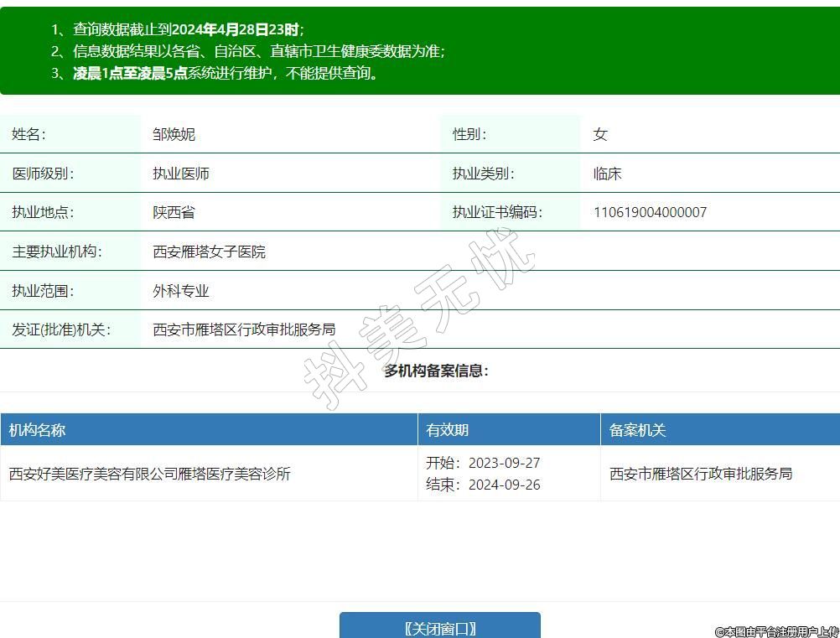Click the 陕西省 practice location value

pyautogui.click(x=174, y=212)
